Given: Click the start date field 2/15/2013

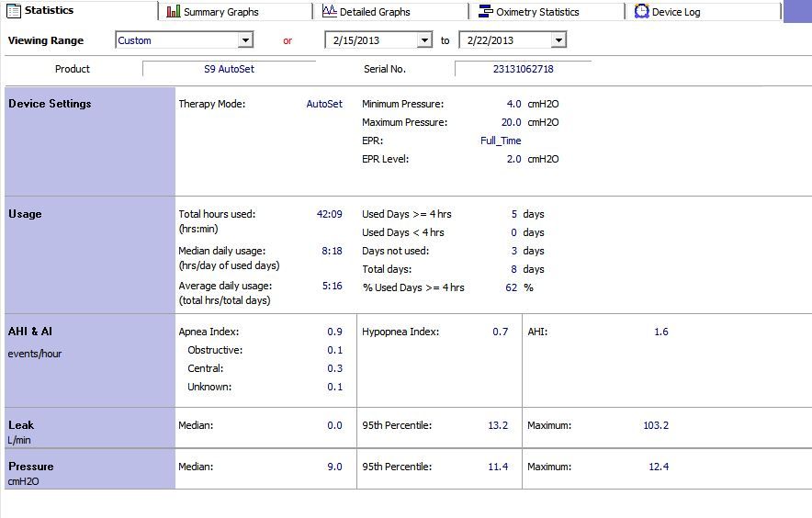Looking at the screenshot, I should point(378,39).
